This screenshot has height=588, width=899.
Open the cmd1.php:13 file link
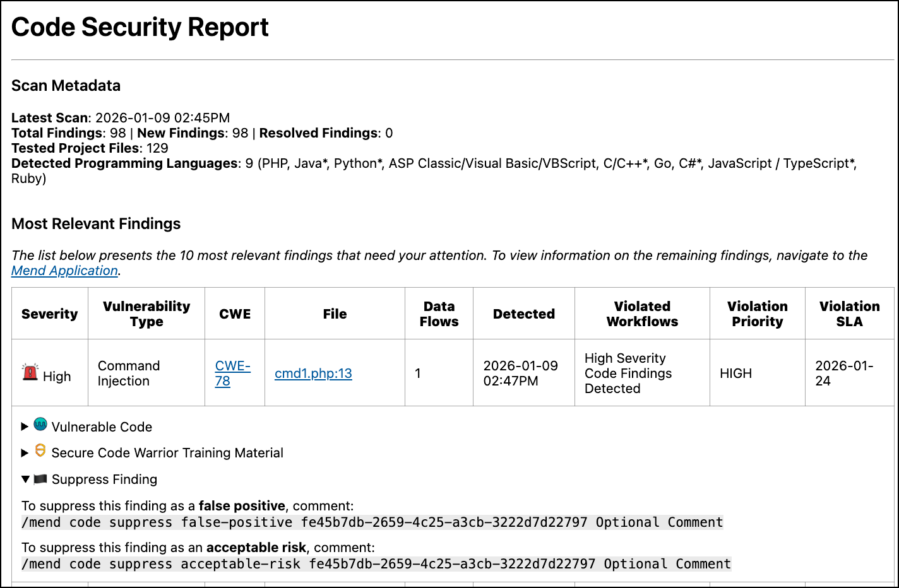click(313, 373)
